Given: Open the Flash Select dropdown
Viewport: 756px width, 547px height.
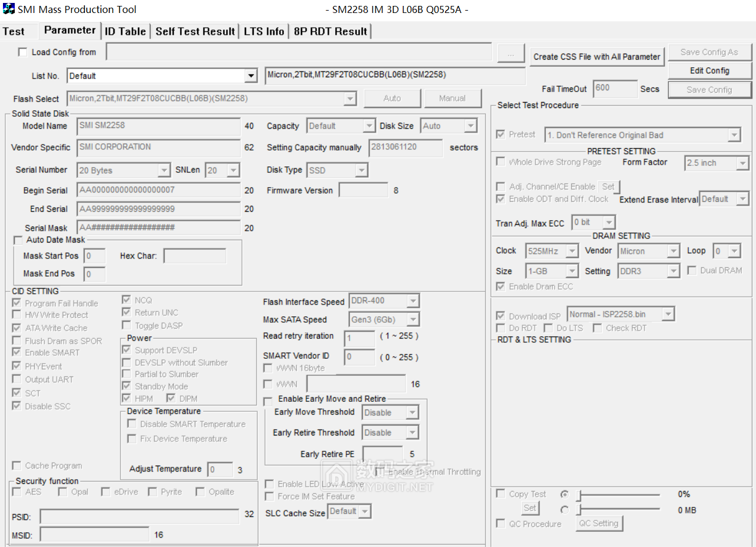Looking at the screenshot, I should [212, 99].
